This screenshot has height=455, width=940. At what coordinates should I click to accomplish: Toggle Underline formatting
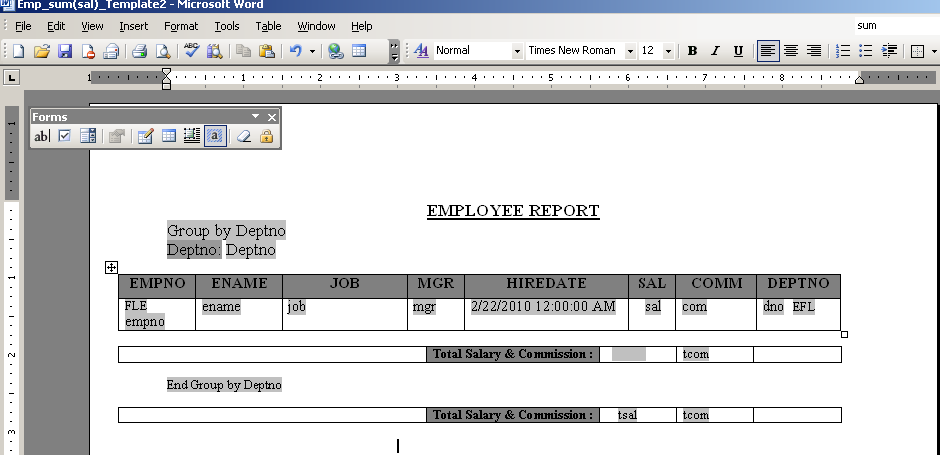[738, 51]
